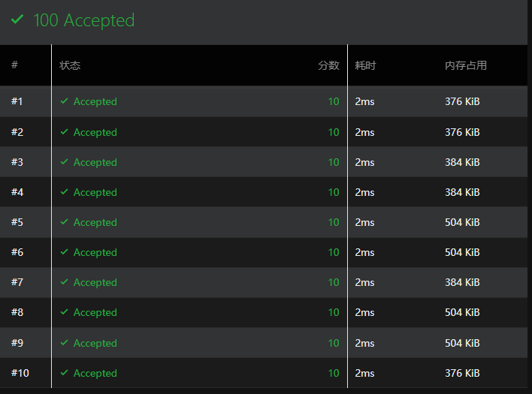This screenshot has height=394, width=532.
Task: Click the green checkmark in row #5
Action: [64, 222]
